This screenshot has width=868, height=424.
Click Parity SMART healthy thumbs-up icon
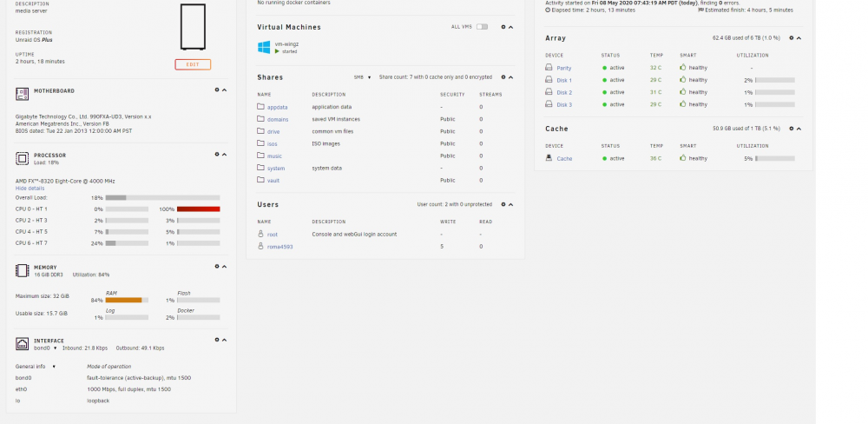pos(683,67)
